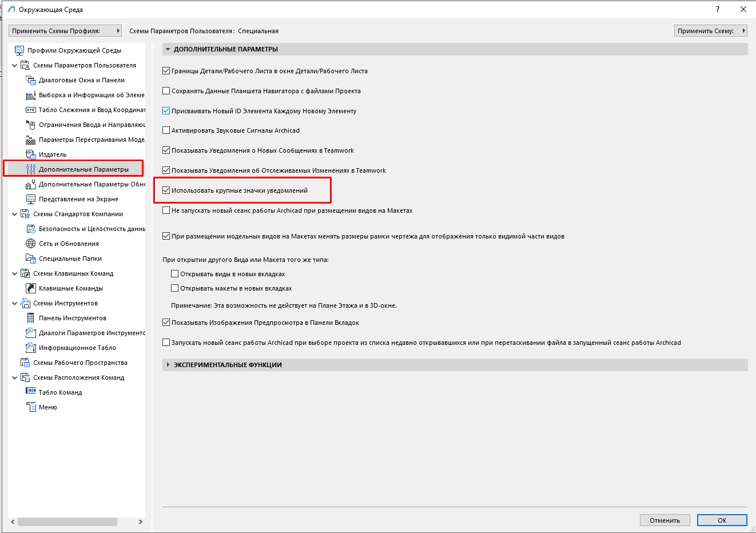756x533 pixels.
Task: Click the horizontal scrollbar in tree panel
Action: 67,522
